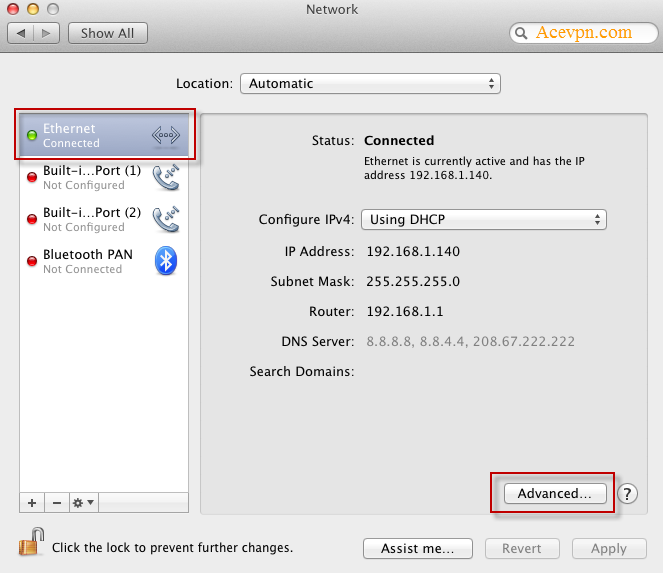Open the Location dropdown set to Automatic

370,84
